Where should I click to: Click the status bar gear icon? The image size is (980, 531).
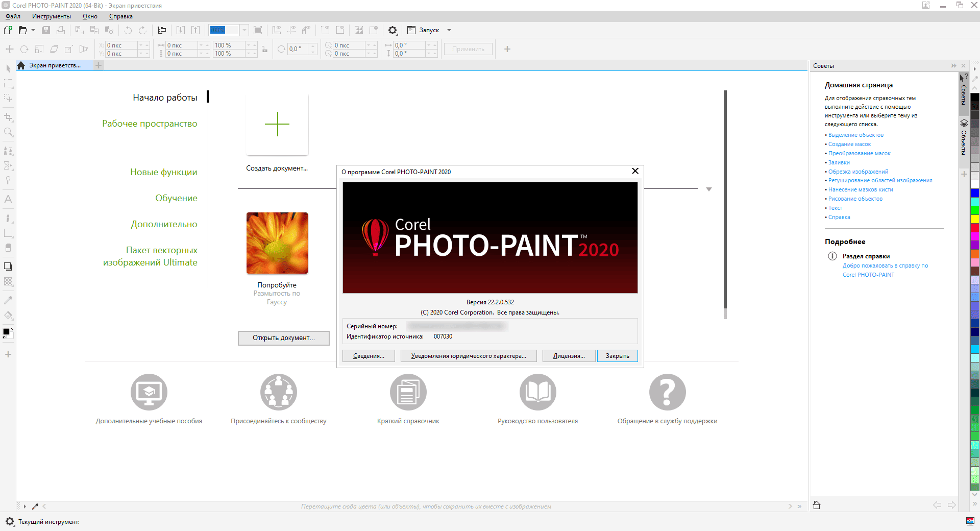tap(10, 521)
